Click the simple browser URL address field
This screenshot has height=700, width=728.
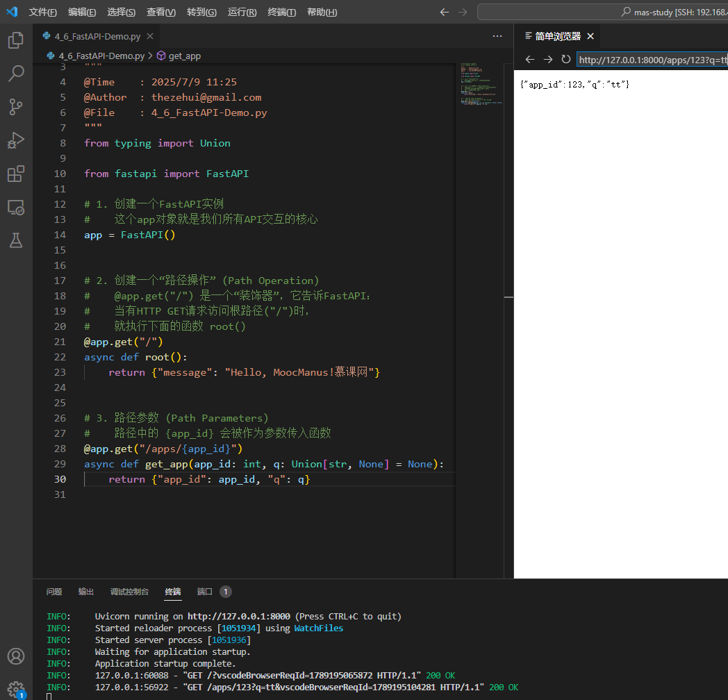point(652,60)
